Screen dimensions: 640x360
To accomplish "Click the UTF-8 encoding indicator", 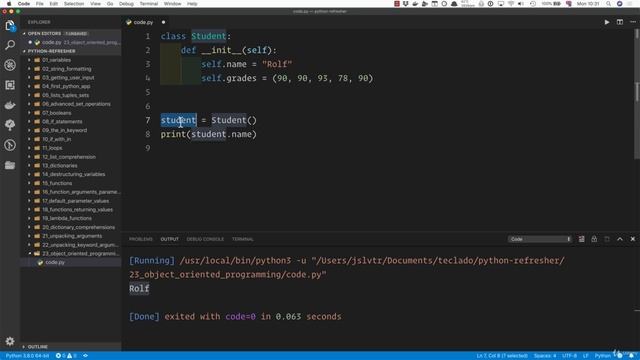I will (569, 356).
